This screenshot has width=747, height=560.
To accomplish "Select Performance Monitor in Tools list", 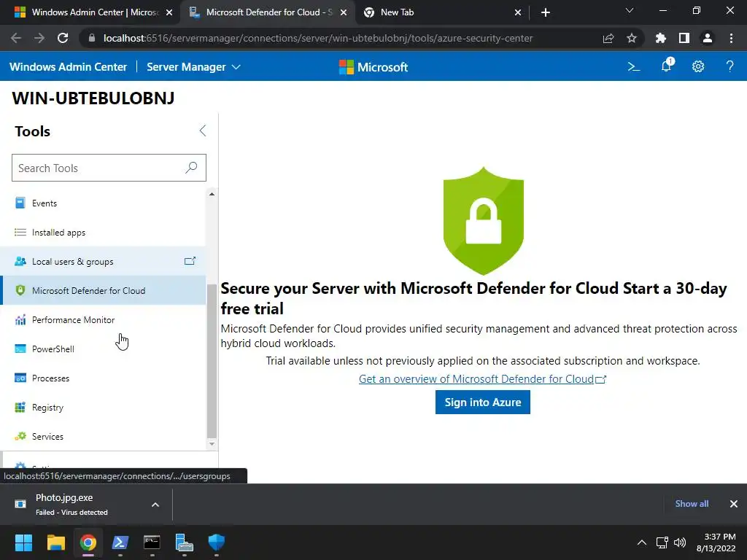I will point(73,320).
